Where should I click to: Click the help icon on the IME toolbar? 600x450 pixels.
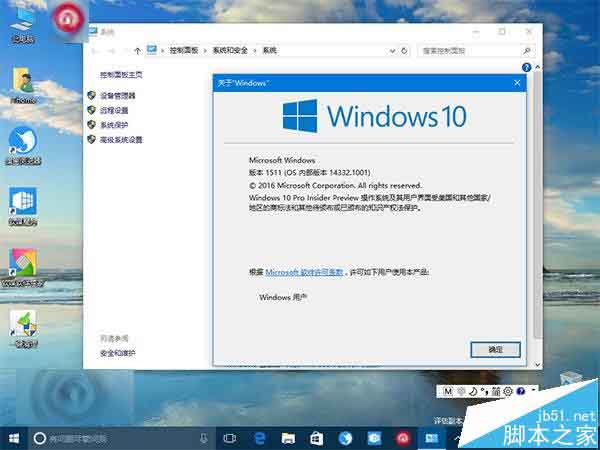coord(520,391)
